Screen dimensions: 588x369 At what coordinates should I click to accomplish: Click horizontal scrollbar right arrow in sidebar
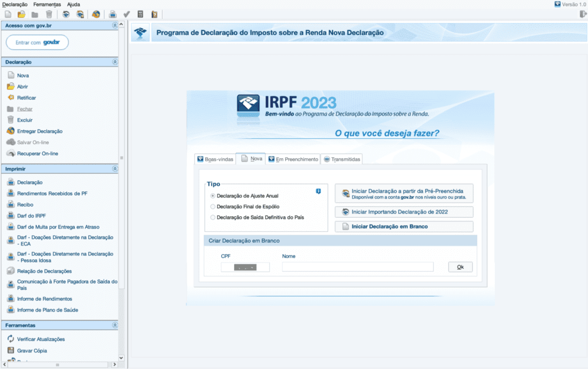(115, 364)
